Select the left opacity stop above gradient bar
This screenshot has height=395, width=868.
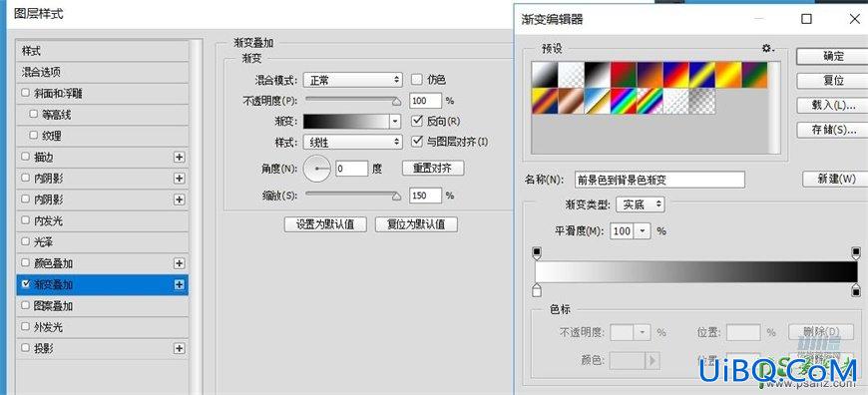pos(536,253)
